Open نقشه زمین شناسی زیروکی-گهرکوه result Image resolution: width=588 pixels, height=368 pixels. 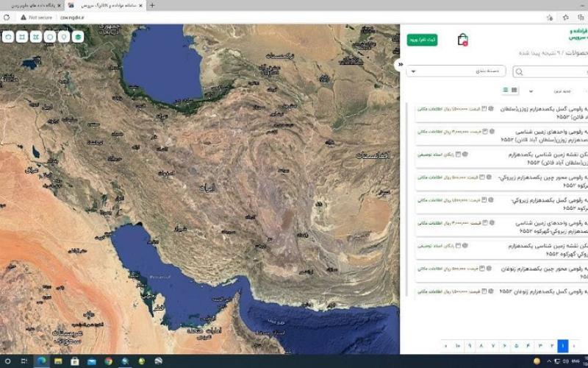(x=548, y=250)
